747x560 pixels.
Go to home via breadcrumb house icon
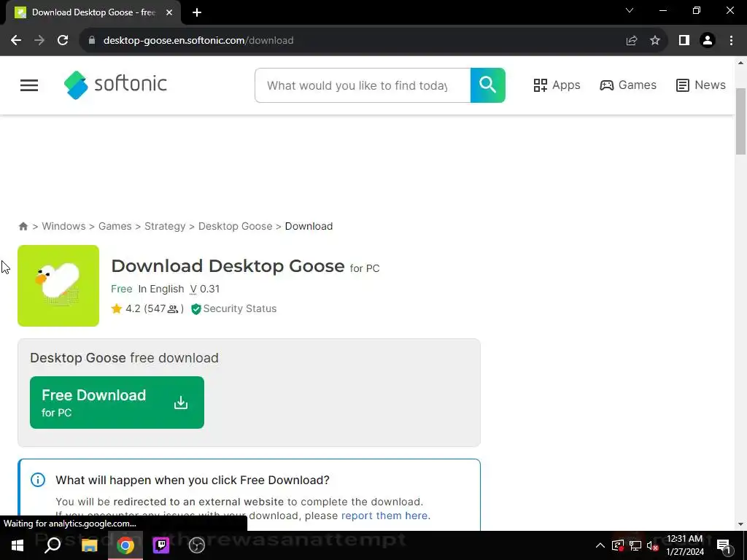tap(23, 226)
